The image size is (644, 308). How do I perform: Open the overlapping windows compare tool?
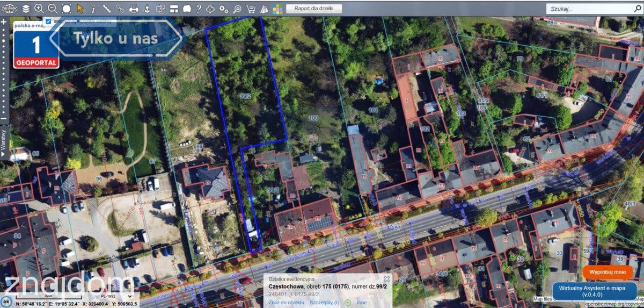pos(160,8)
